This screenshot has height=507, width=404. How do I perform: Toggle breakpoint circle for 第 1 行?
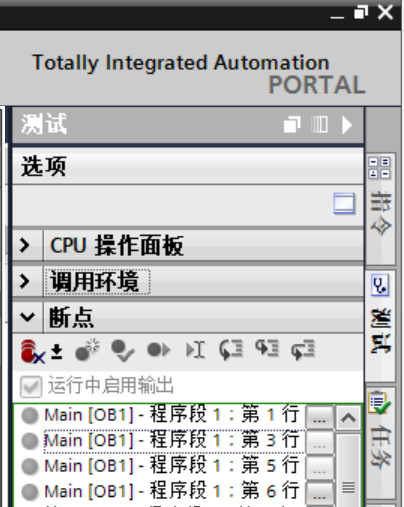30,416
